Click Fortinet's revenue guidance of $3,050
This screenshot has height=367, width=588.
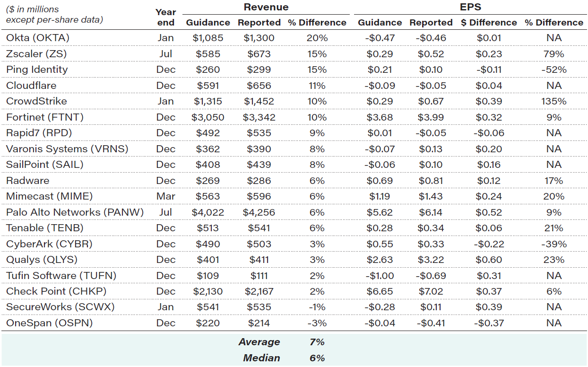(x=208, y=117)
